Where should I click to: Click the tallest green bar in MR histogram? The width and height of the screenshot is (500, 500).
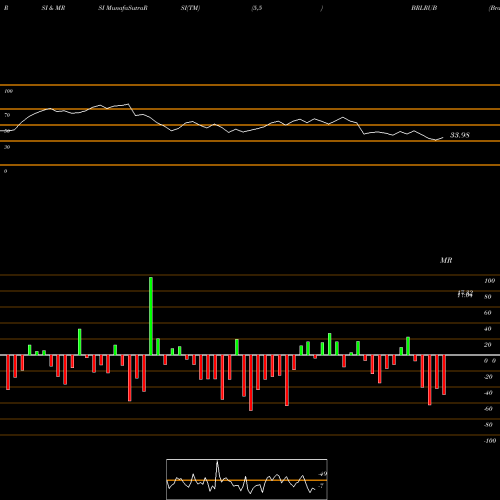tap(151, 316)
